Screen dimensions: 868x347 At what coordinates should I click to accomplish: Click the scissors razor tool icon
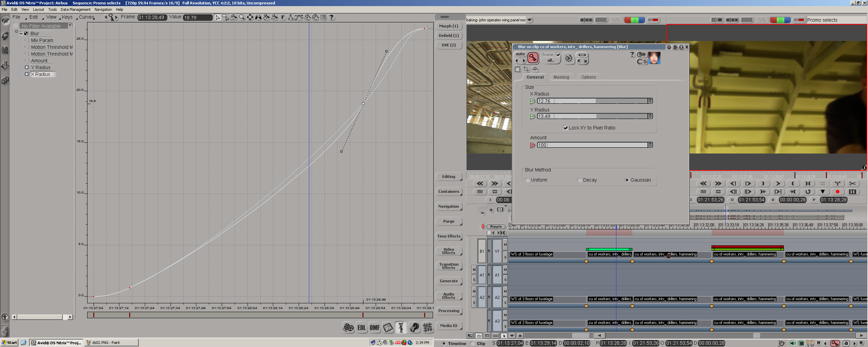(x=852, y=184)
